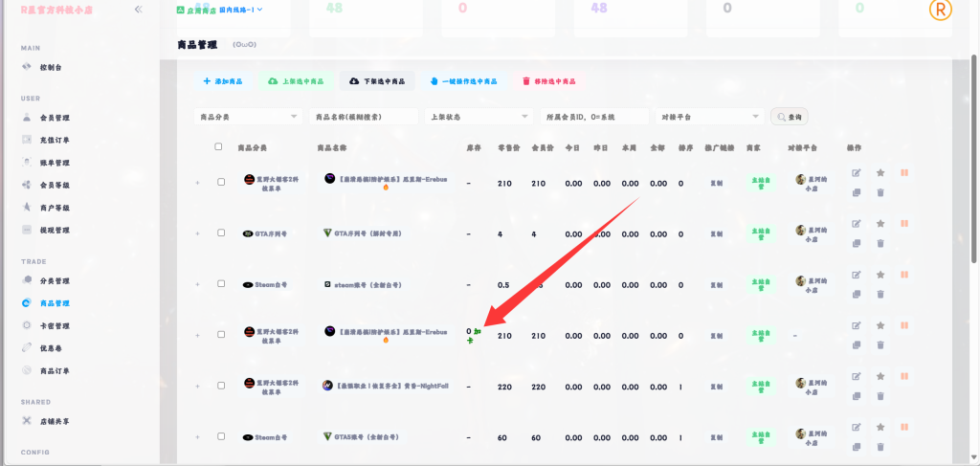Screen dimensions: 980x466
Task: Click the 商品名称 fuzzy search input field
Action: click(365, 117)
